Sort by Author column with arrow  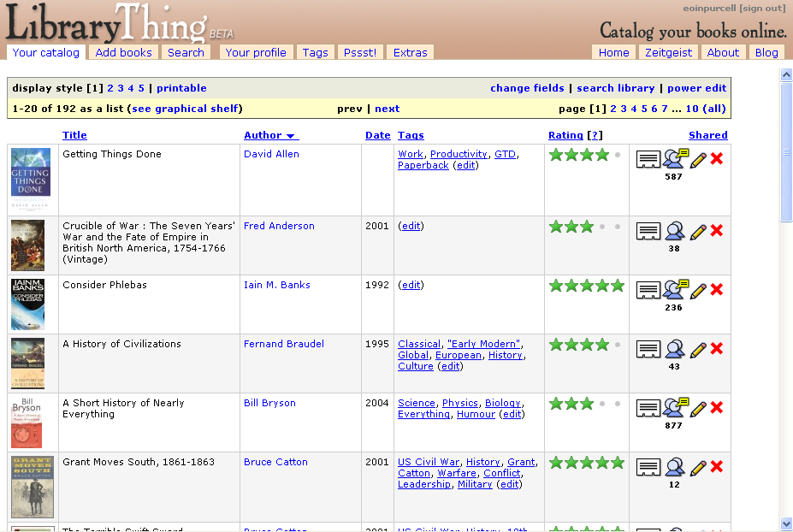(270, 135)
